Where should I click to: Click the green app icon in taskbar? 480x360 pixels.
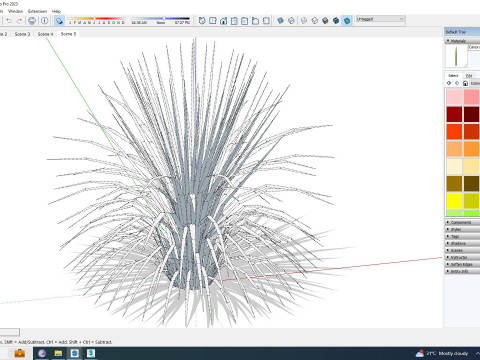91,353
